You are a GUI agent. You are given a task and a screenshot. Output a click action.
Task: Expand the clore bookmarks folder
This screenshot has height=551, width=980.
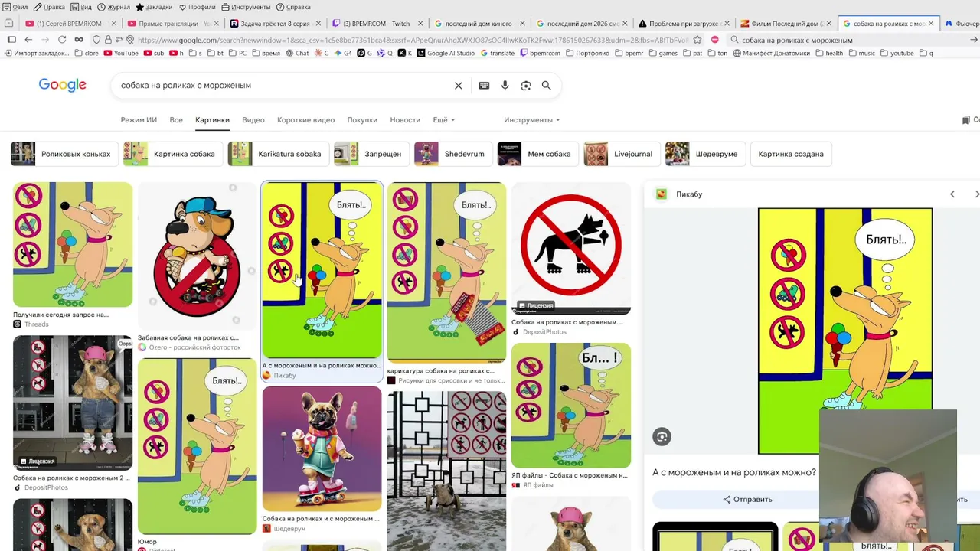point(87,54)
